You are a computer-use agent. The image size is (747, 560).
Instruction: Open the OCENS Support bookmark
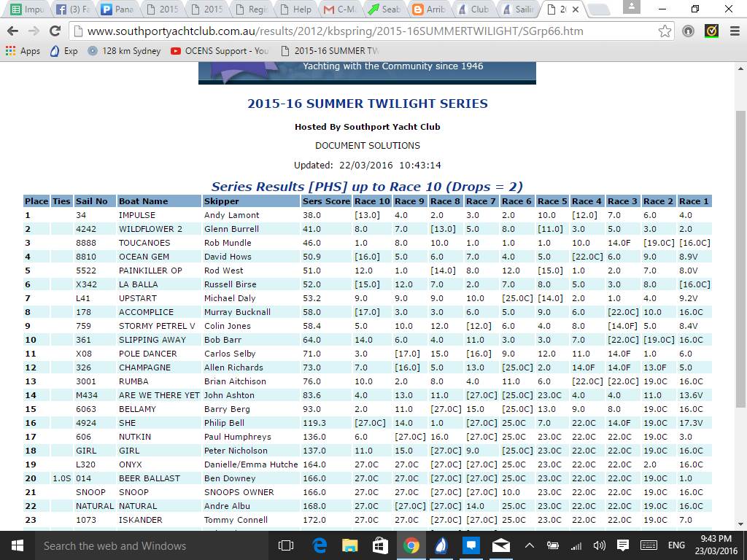pyautogui.click(x=220, y=51)
